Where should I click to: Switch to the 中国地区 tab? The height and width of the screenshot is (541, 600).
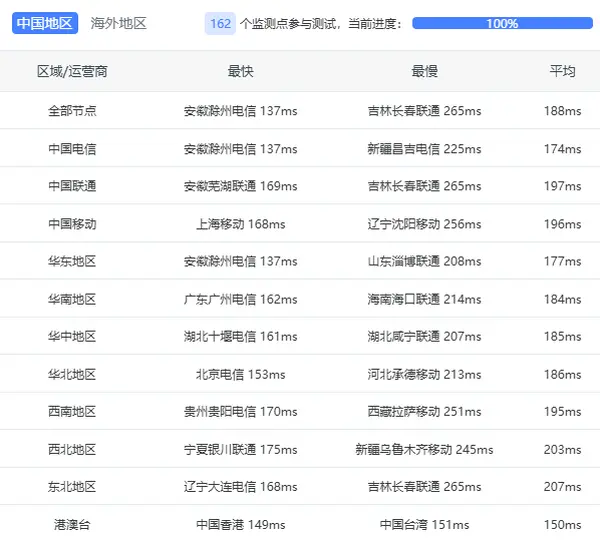tap(45, 23)
